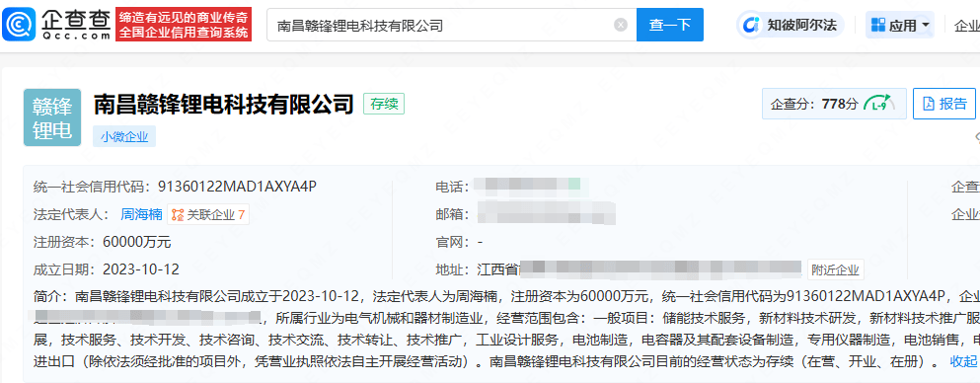Expand the 应用 dropdown menu
This screenshot has width=980, height=383.
tap(900, 25)
